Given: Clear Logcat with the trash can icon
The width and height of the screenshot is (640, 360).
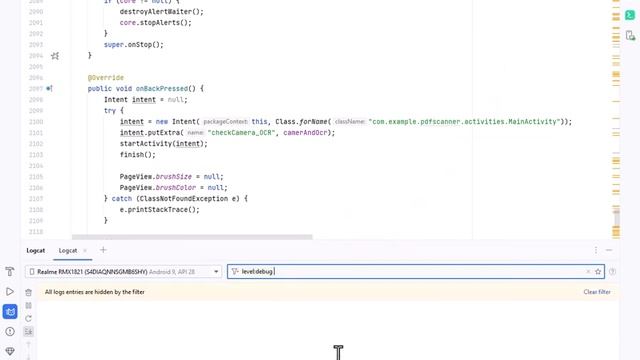Looking at the screenshot, I should point(28,292).
